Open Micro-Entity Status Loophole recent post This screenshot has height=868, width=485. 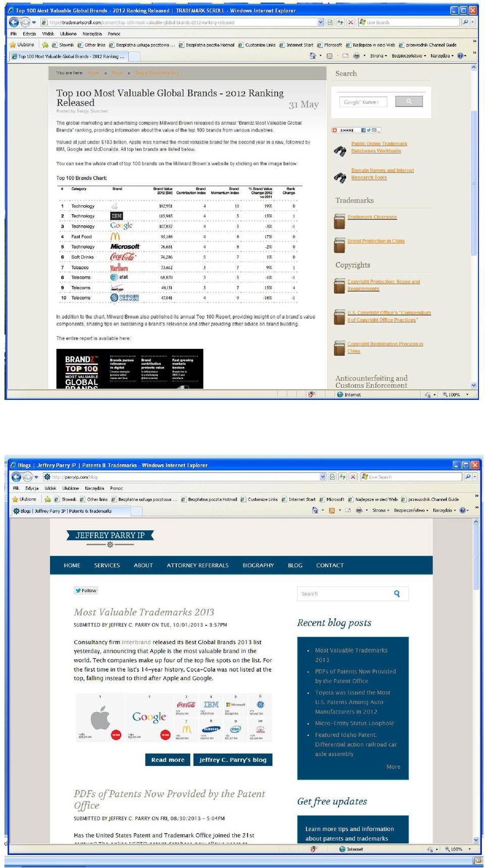coord(354,723)
